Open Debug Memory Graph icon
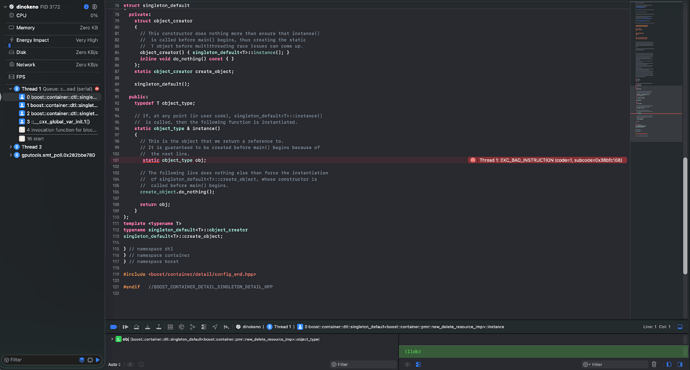This screenshot has width=690, height=370. [181, 327]
